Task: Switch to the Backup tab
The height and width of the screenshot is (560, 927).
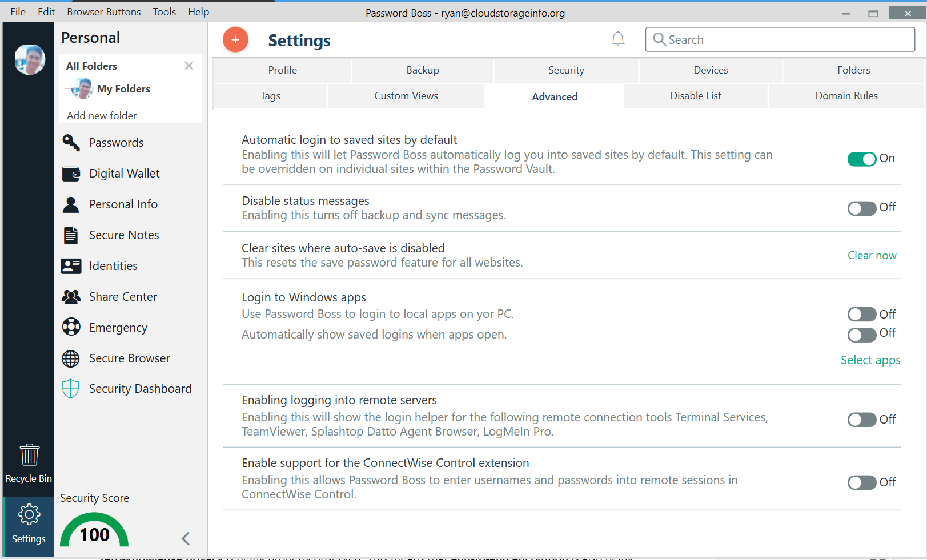Action: (423, 70)
